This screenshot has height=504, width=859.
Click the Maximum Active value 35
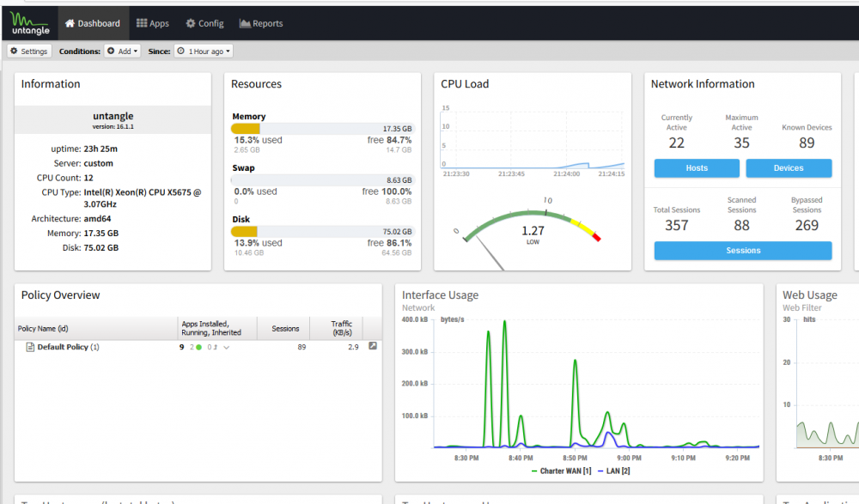[742, 143]
